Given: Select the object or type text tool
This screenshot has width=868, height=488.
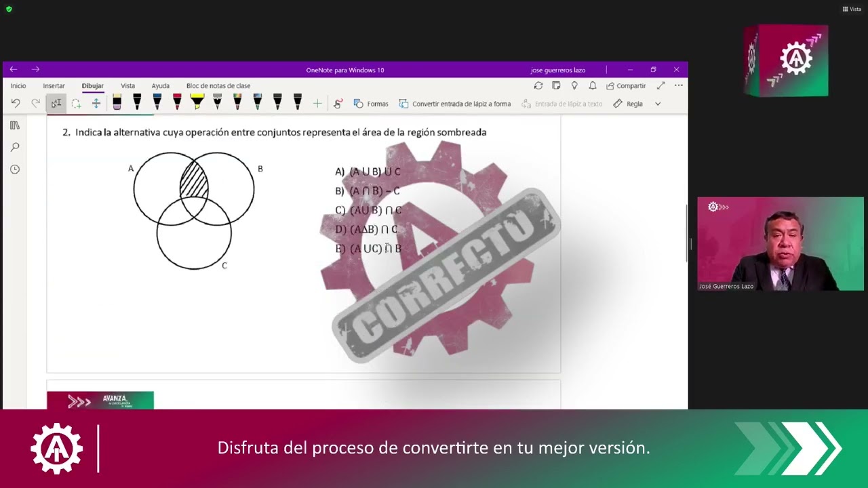Looking at the screenshot, I should click(56, 104).
